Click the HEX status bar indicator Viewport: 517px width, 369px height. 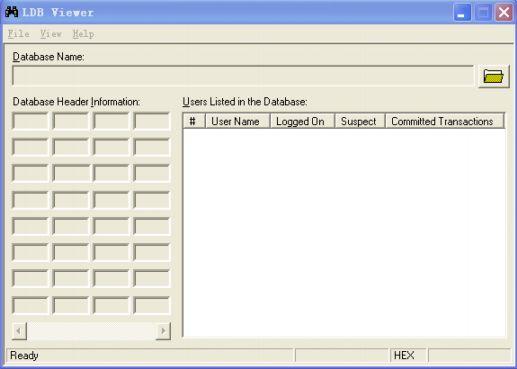(408, 355)
